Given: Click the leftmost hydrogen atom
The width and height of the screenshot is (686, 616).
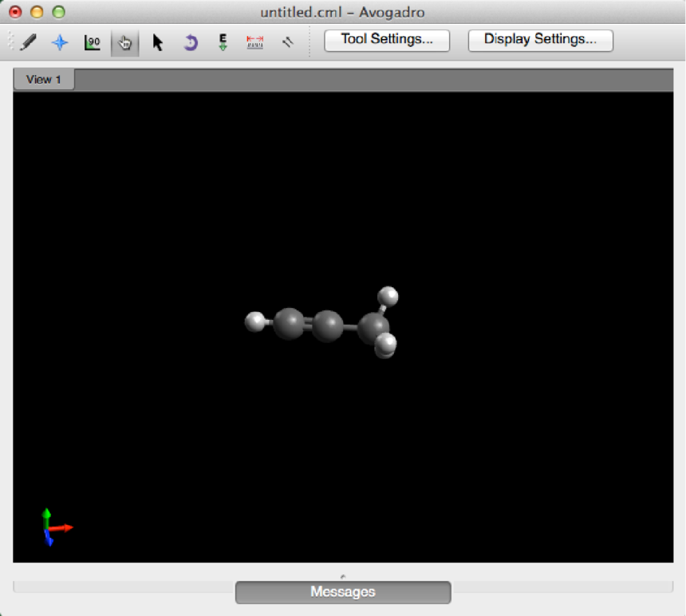Looking at the screenshot, I should 255,322.
